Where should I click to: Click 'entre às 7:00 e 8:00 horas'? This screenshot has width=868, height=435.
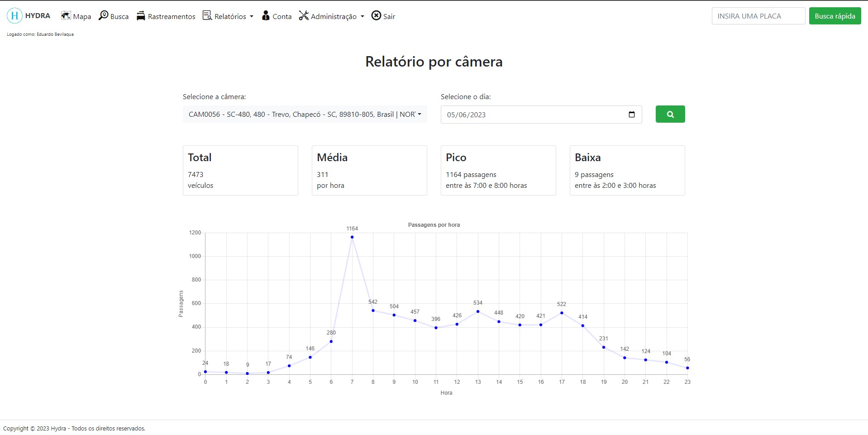[486, 186]
